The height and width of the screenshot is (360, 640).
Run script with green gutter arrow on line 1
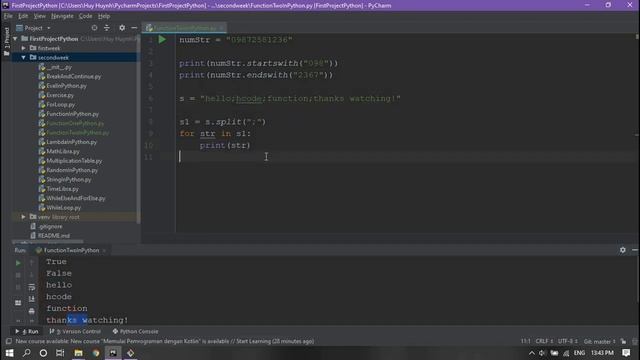[x=162, y=40]
